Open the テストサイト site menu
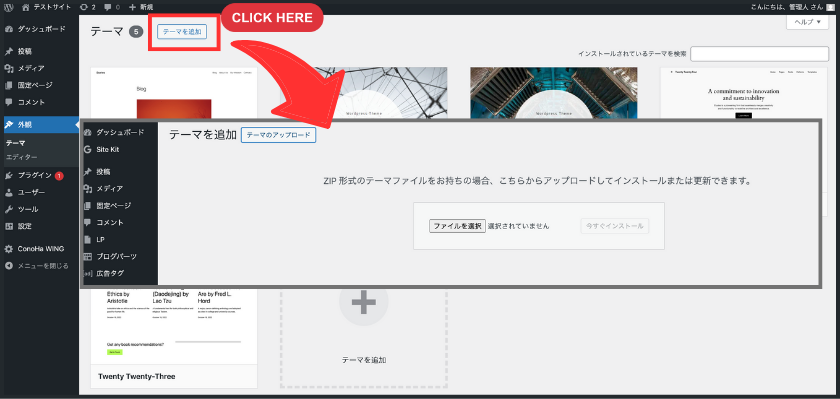The image size is (840, 399). pyautogui.click(x=47, y=7)
